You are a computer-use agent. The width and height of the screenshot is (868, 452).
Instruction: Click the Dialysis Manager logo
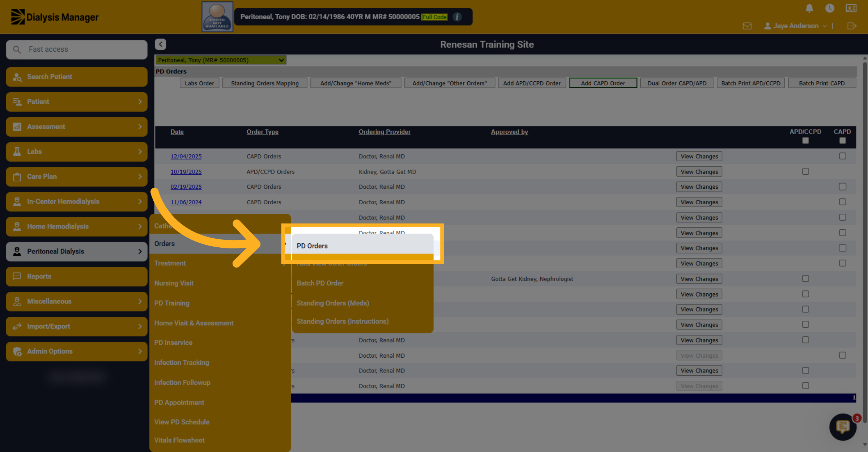55,17
